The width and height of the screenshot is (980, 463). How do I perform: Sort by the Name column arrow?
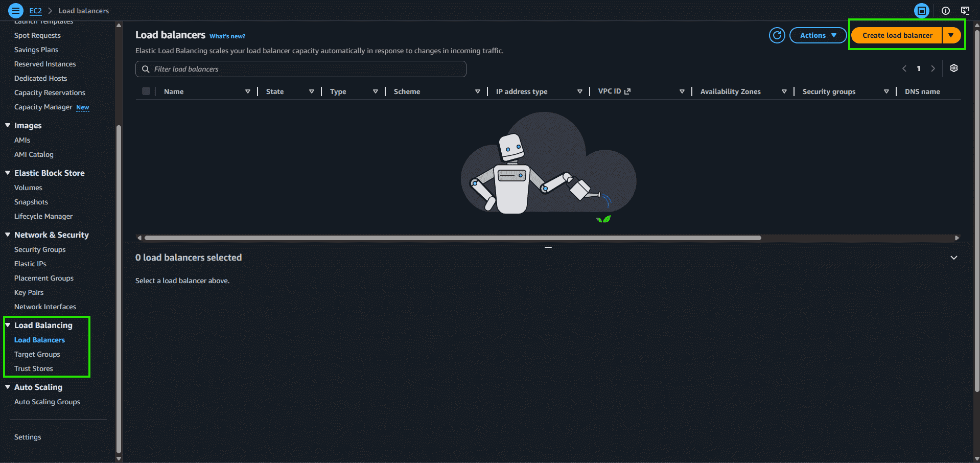click(248, 91)
